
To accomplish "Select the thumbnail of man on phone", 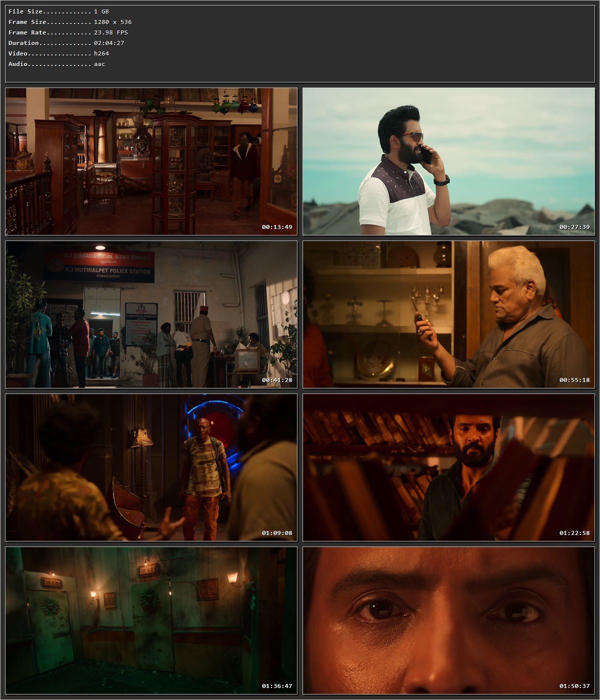I will click(448, 161).
